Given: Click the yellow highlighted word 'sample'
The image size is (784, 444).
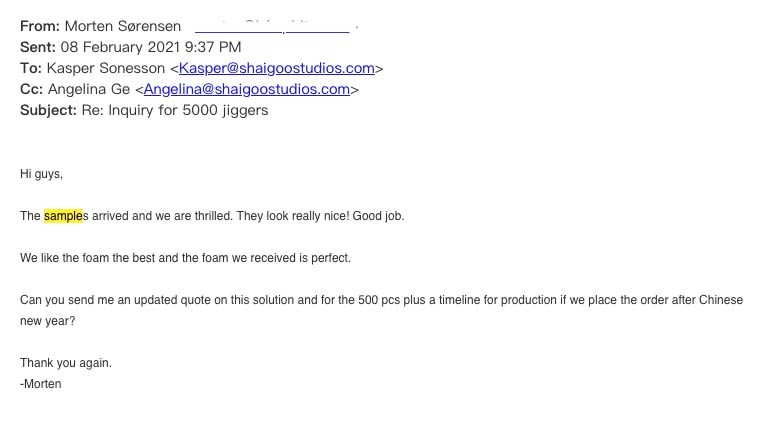Looking at the screenshot, I should point(63,216).
